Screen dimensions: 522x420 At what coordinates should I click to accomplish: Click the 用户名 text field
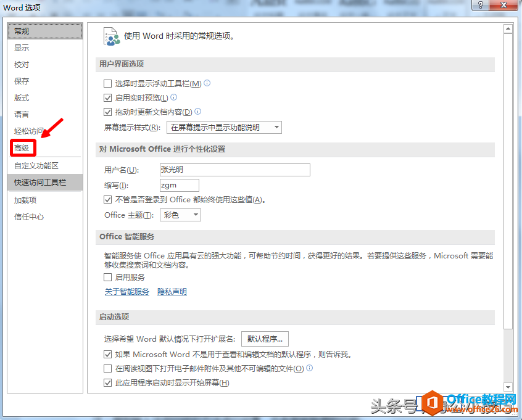[x=234, y=170]
